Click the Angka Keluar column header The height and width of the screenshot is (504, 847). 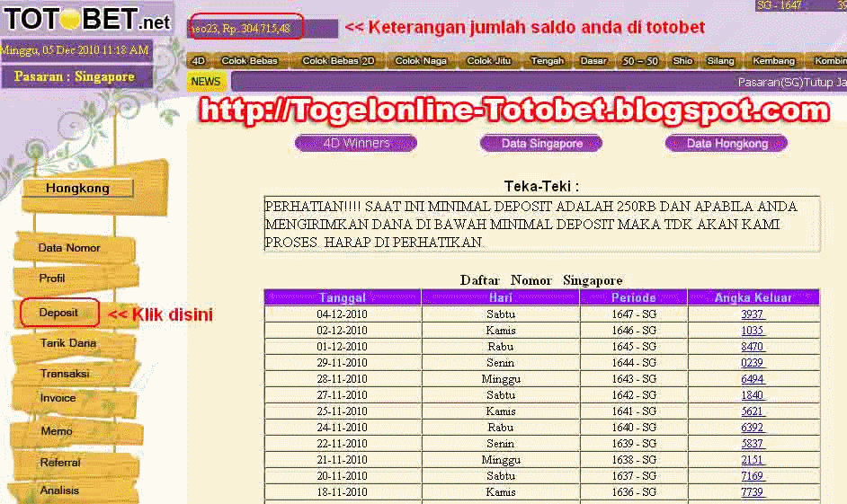point(753,297)
